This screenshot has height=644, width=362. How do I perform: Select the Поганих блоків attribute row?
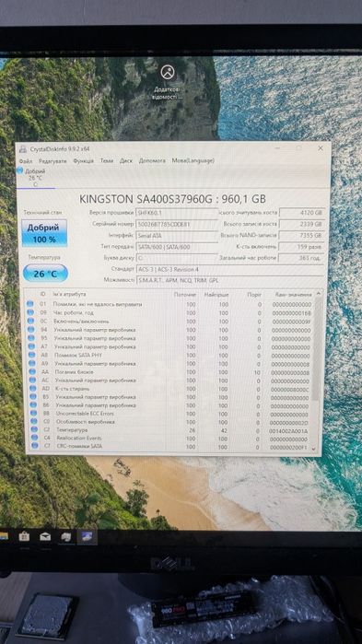click(x=170, y=372)
